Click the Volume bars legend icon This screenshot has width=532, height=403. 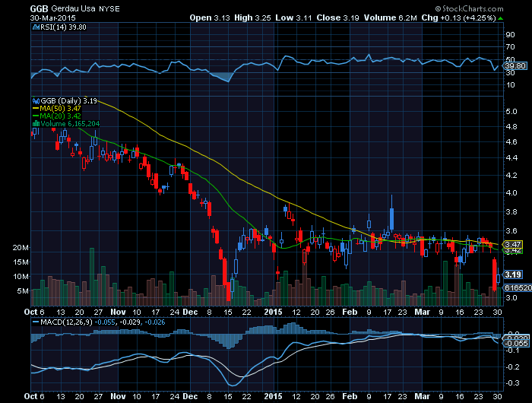(x=36, y=124)
